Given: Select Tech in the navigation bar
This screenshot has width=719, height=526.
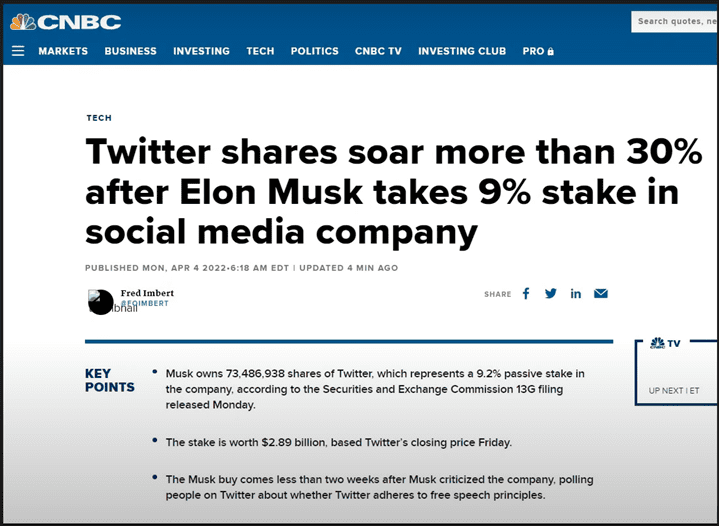Looking at the screenshot, I should click(260, 51).
